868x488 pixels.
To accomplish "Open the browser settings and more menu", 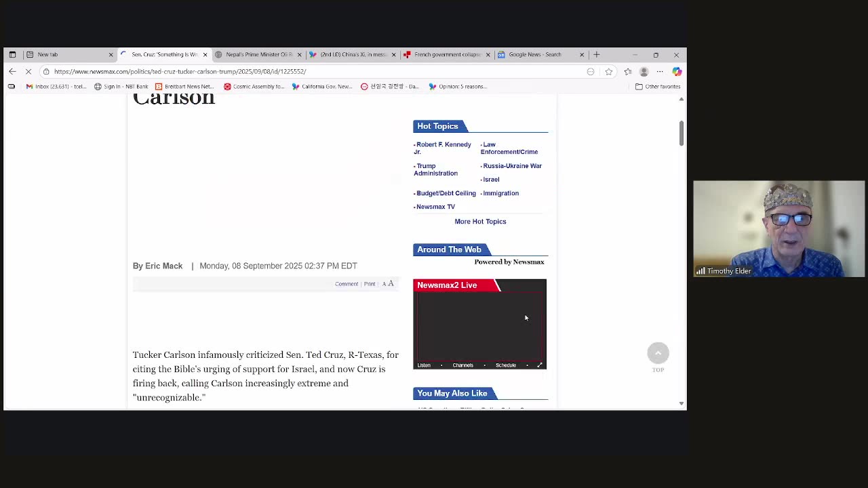I will 660,71.
